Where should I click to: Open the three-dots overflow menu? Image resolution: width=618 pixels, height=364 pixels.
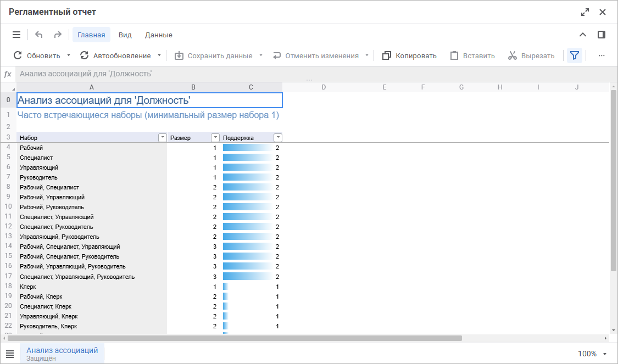[x=602, y=55]
